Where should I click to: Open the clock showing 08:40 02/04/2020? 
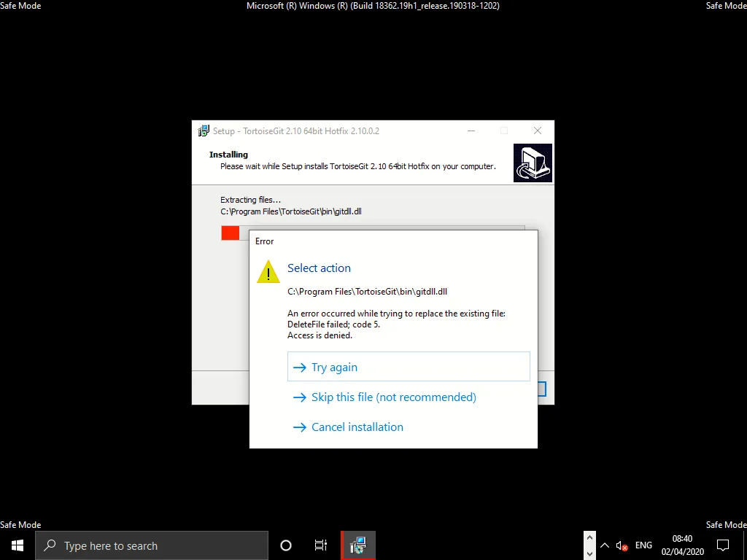point(682,545)
